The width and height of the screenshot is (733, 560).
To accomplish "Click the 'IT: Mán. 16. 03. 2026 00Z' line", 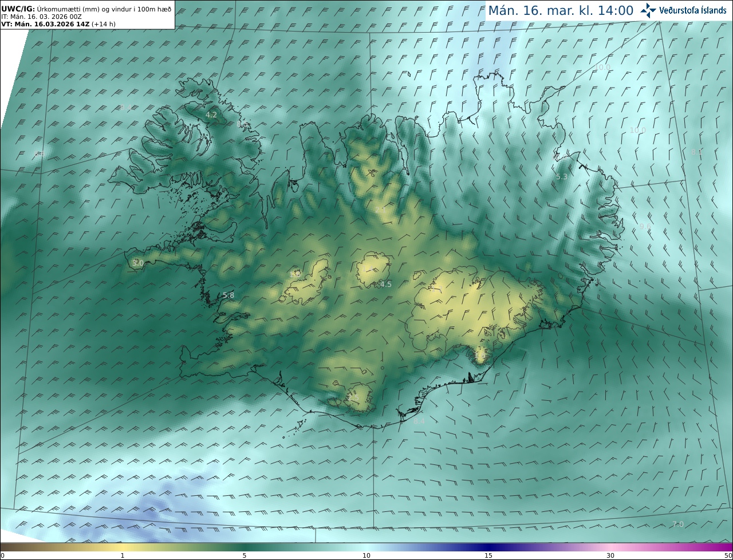I will (x=42, y=17).
